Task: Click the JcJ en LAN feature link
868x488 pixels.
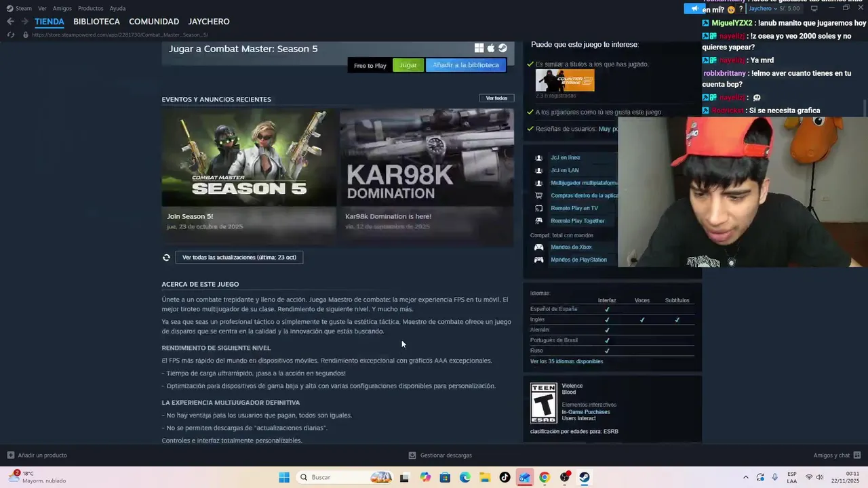Action: (x=564, y=170)
